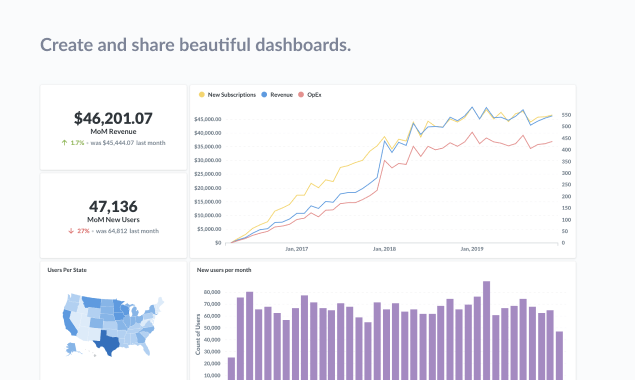This screenshot has height=380, width=635.
Task: Select the Revenue legend label
Action: [281, 95]
